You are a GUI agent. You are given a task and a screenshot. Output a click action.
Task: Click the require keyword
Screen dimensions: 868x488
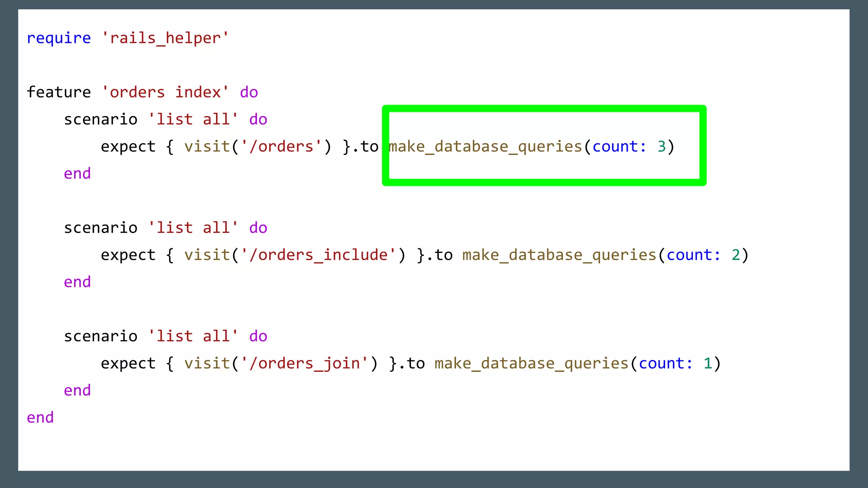pyautogui.click(x=58, y=39)
